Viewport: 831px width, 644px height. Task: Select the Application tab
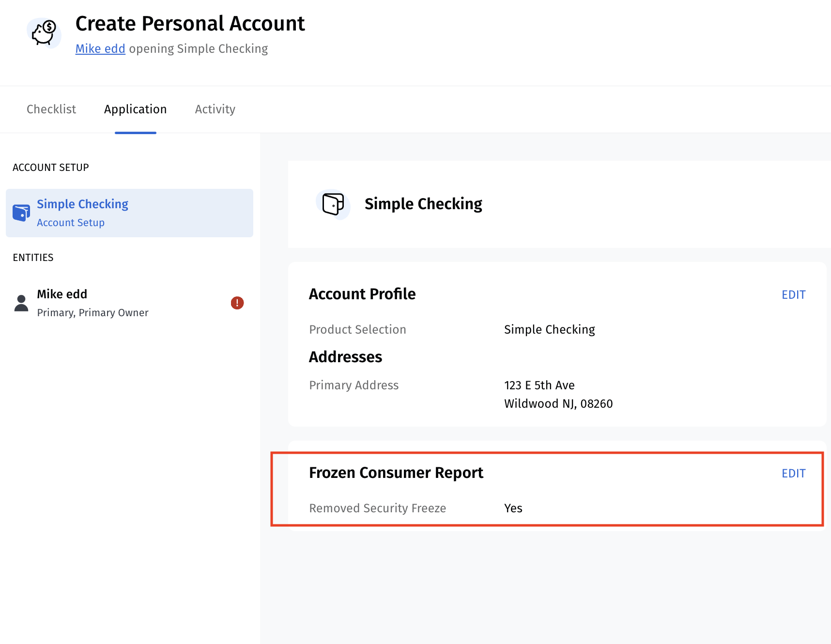(135, 109)
